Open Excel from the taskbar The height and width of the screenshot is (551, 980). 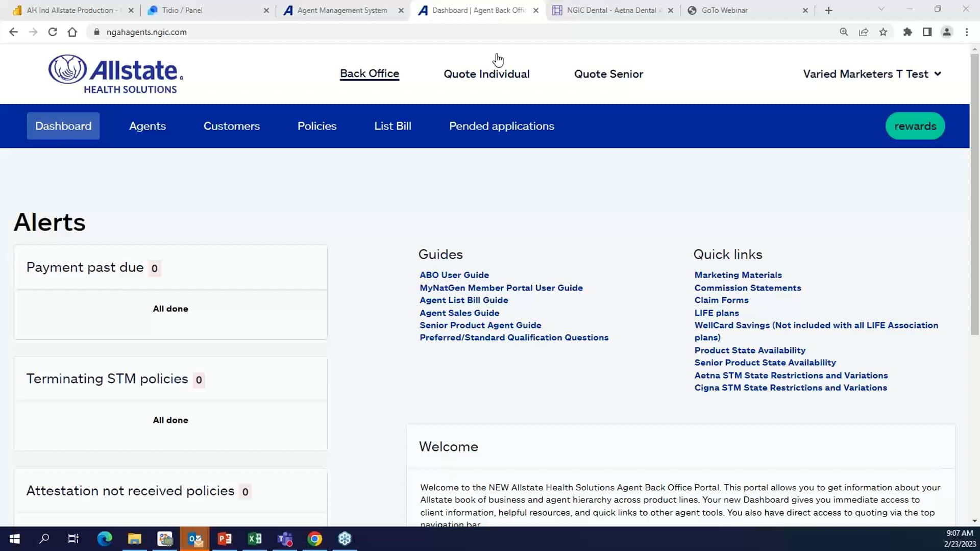pyautogui.click(x=254, y=539)
